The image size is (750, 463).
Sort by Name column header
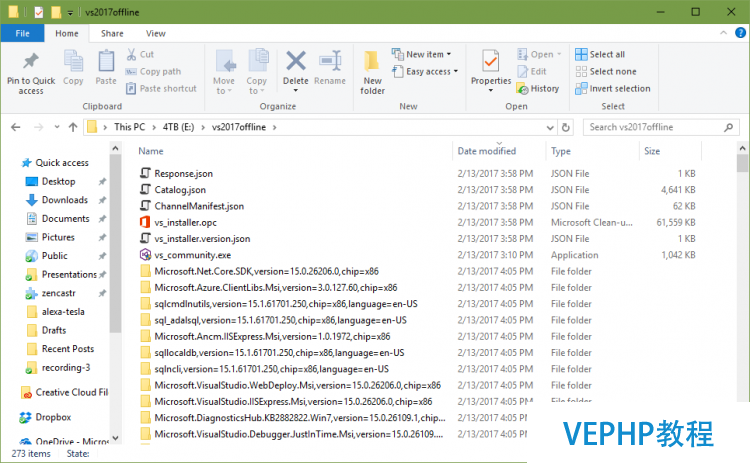pos(151,151)
